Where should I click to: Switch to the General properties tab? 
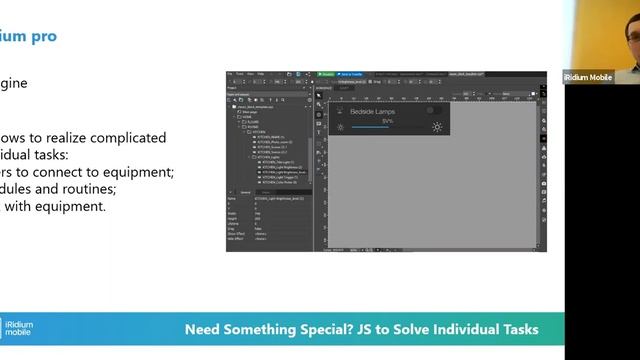245,192
